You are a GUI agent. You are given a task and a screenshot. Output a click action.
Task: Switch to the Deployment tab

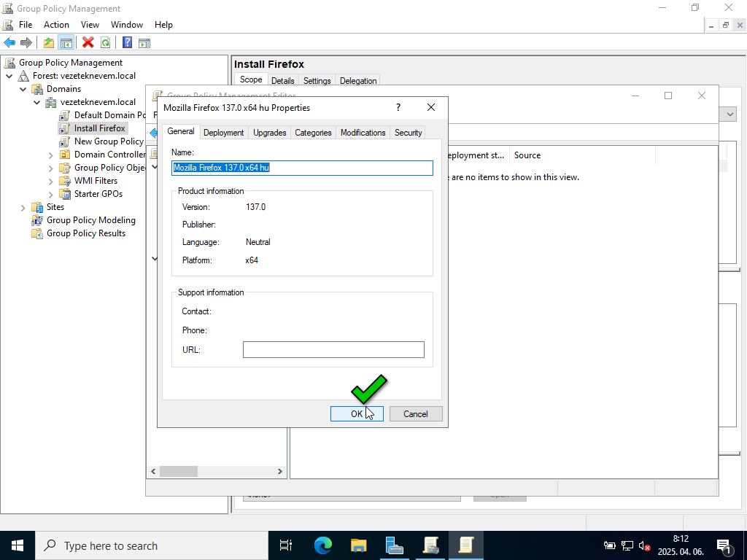pyautogui.click(x=223, y=133)
